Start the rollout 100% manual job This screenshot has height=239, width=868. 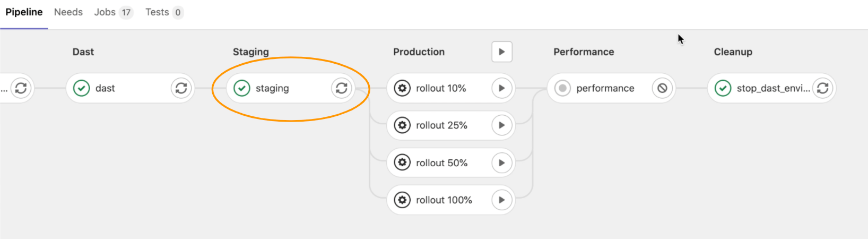501,200
